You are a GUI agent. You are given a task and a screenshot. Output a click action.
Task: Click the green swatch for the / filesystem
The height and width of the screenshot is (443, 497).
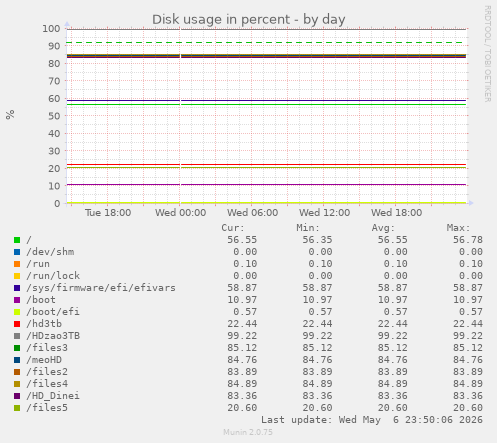pyautogui.click(x=17, y=240)
